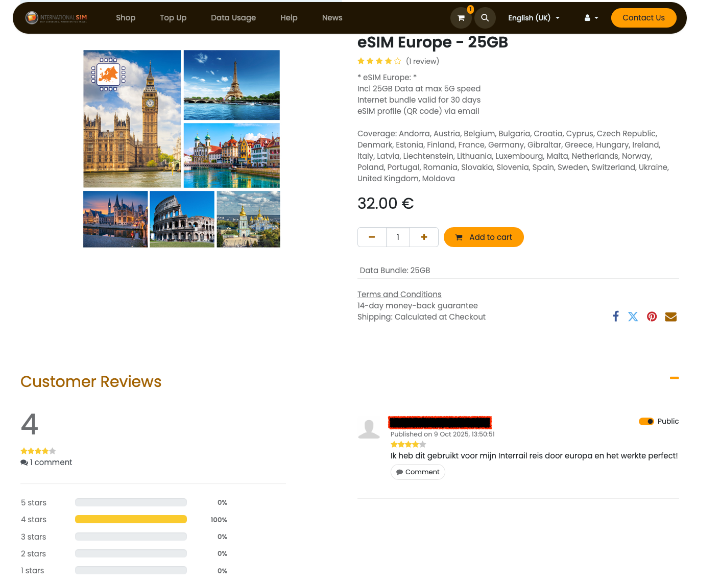Open the English (UK) language dropdown
This screenshot has height=583, width=720.
pyautogui.click(x=534, y=18)
